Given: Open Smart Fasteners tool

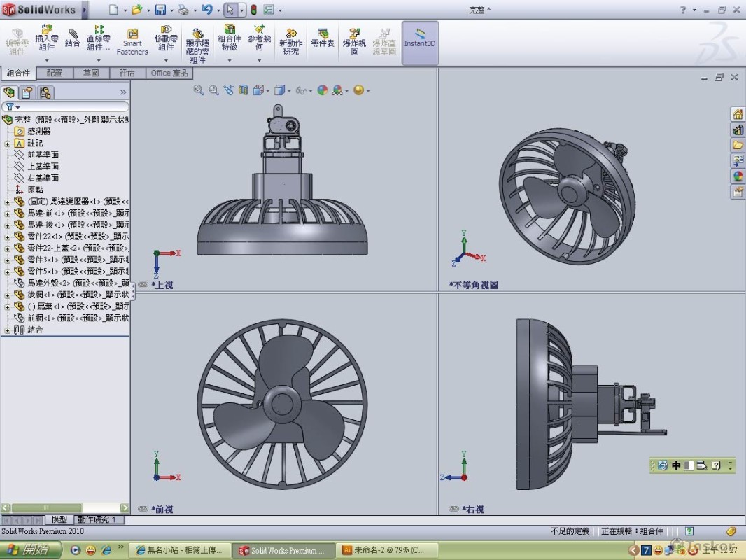Looking at the screenshot, I should 132,43.
